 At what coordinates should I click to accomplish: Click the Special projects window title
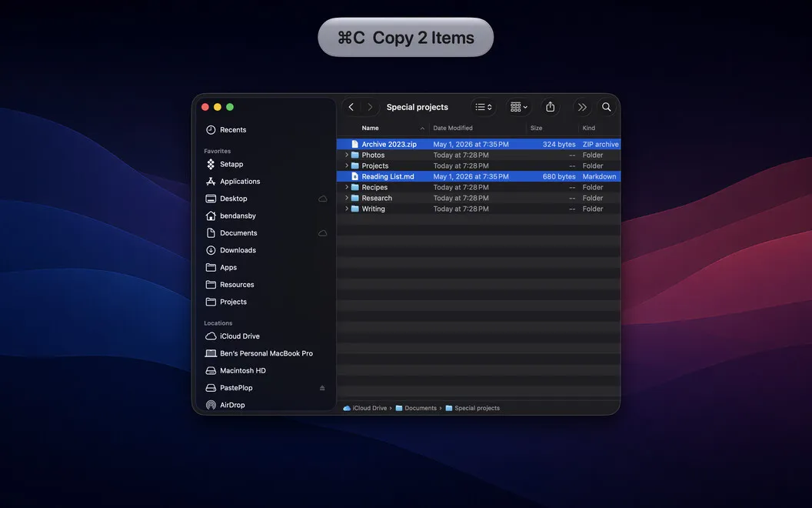click(x=417, y=107)
